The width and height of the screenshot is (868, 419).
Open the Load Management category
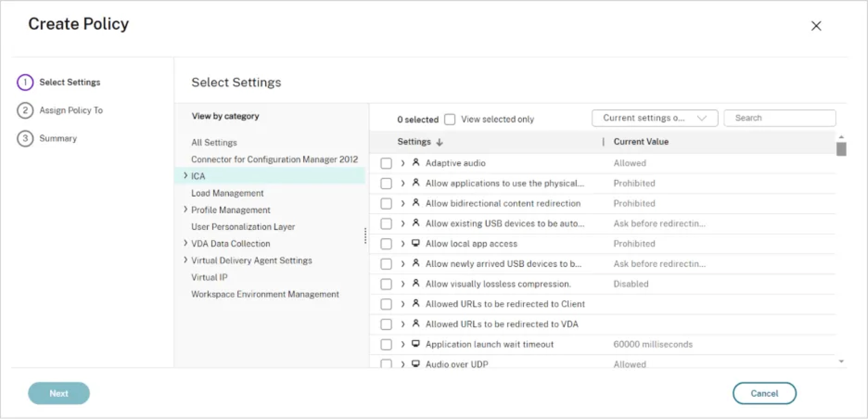pyautogui.click(x=227, y=193)
